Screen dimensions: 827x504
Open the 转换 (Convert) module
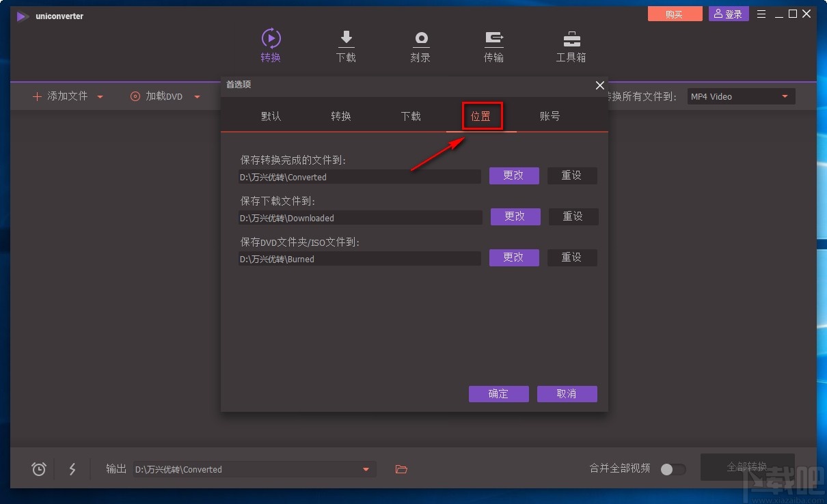point(271,46)
